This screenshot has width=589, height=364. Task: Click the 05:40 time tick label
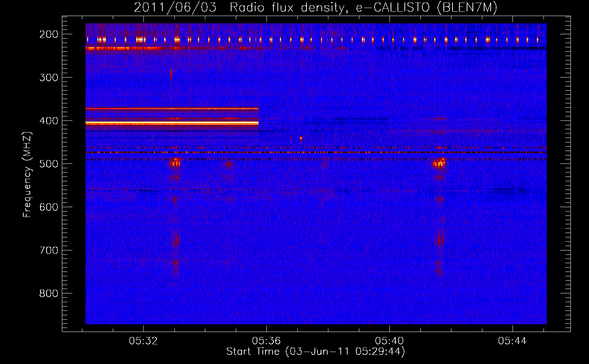pyautogui.click(x=390, y=341)
